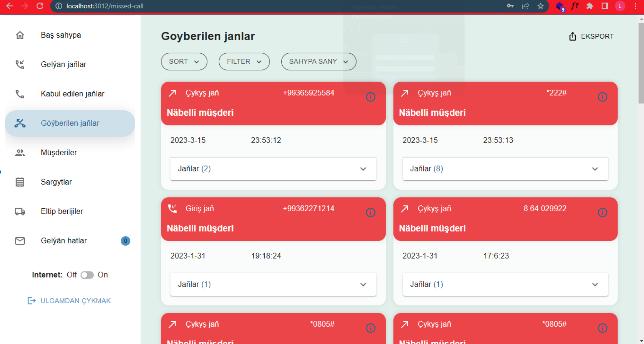The image size is (644, 344).
Task: Open the FILTER dropdown
Action: tap(244, 61)
